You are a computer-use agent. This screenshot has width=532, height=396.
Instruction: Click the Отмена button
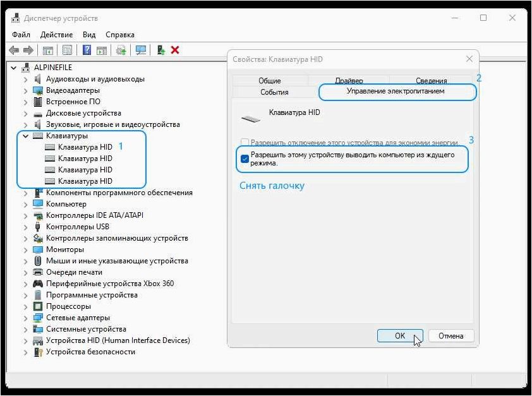(x=451, y=335)
